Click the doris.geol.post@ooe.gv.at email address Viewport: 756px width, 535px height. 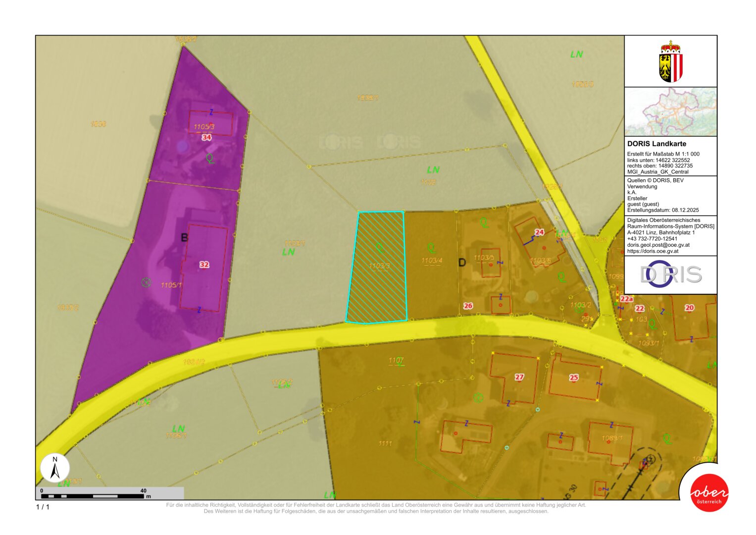(658, 245)
